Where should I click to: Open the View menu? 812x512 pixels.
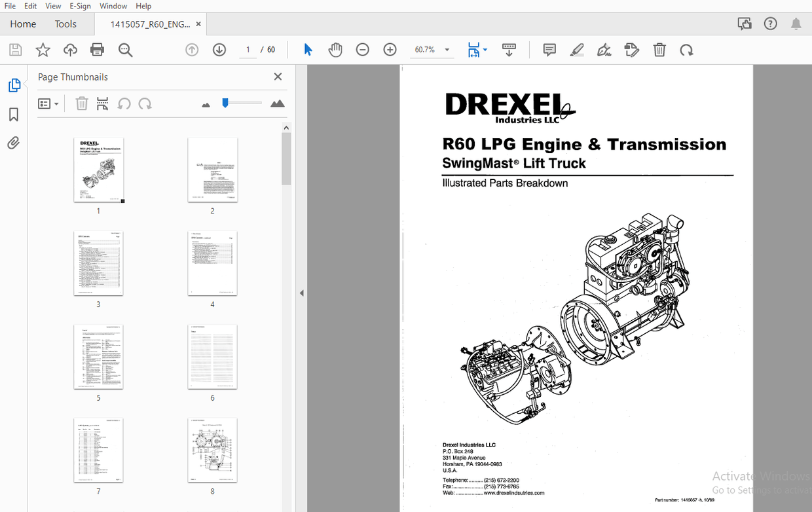pos(53,6)
